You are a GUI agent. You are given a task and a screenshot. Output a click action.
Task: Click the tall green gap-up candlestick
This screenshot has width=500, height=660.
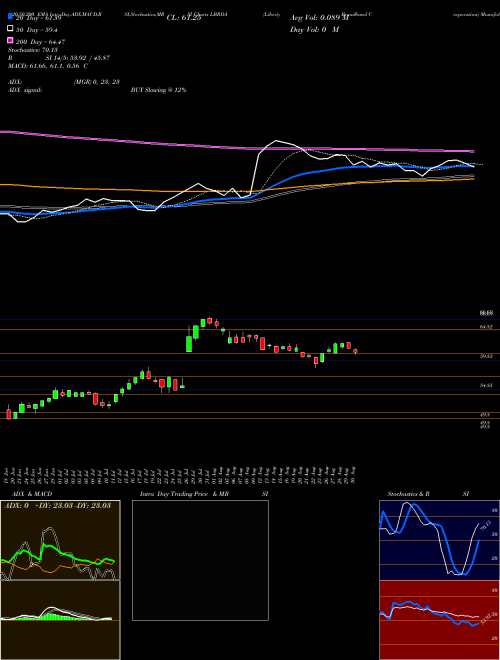pos(189,343)
